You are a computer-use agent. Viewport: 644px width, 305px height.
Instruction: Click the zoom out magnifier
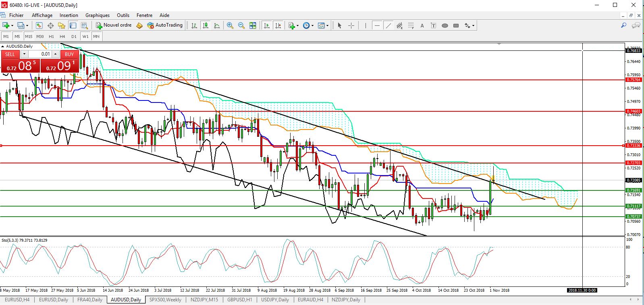241,25
